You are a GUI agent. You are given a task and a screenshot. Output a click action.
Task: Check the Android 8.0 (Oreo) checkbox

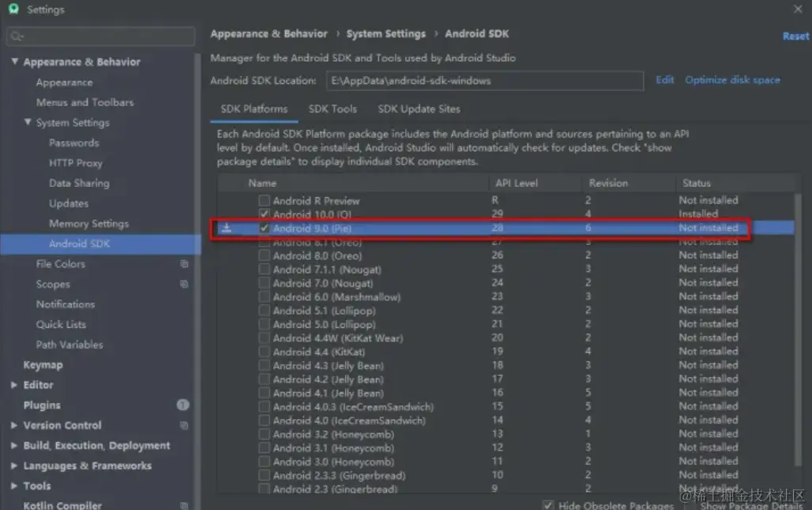coord(264,255)
